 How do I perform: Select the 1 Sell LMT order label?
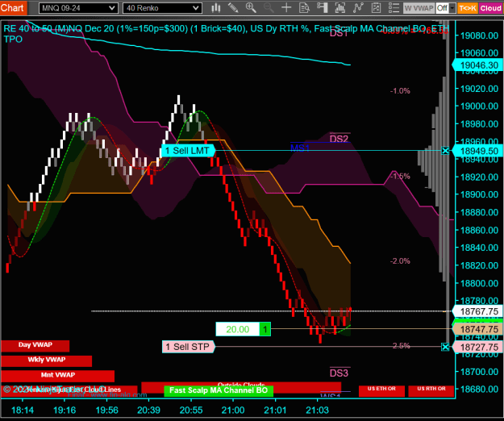(188, 150)
